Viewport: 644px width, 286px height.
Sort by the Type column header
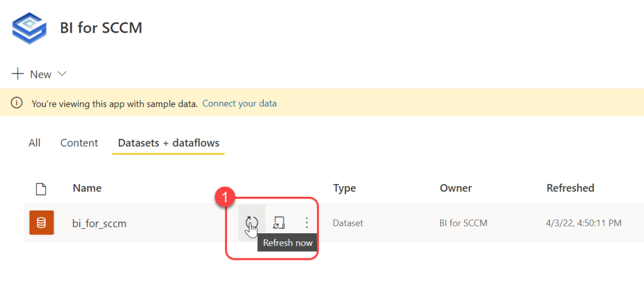pyautogui.click(x=344, y=188)
